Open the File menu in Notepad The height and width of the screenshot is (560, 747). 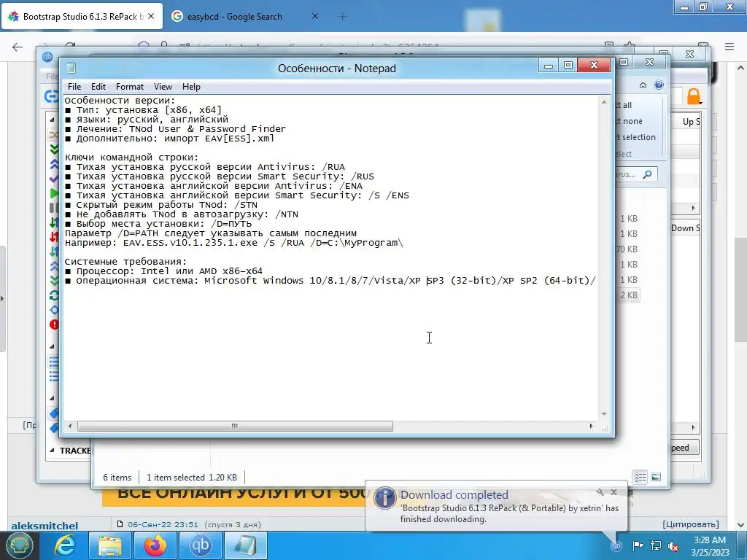(74, 87)
